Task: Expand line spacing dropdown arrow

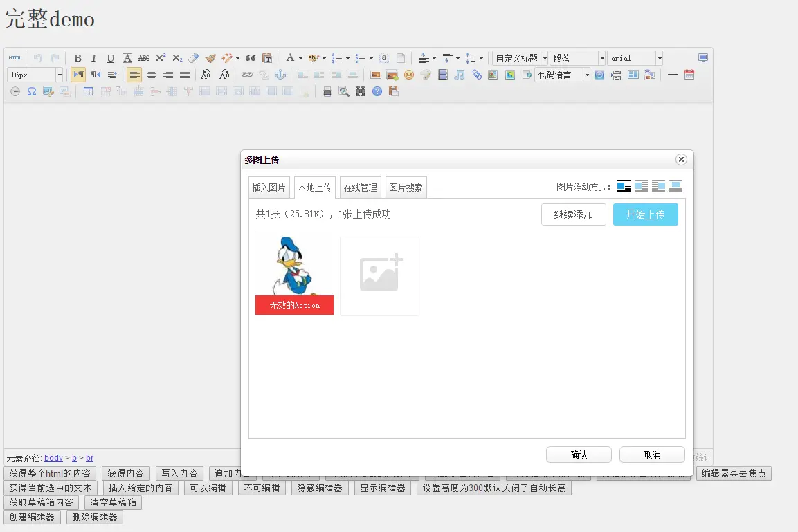Action: 482,59
